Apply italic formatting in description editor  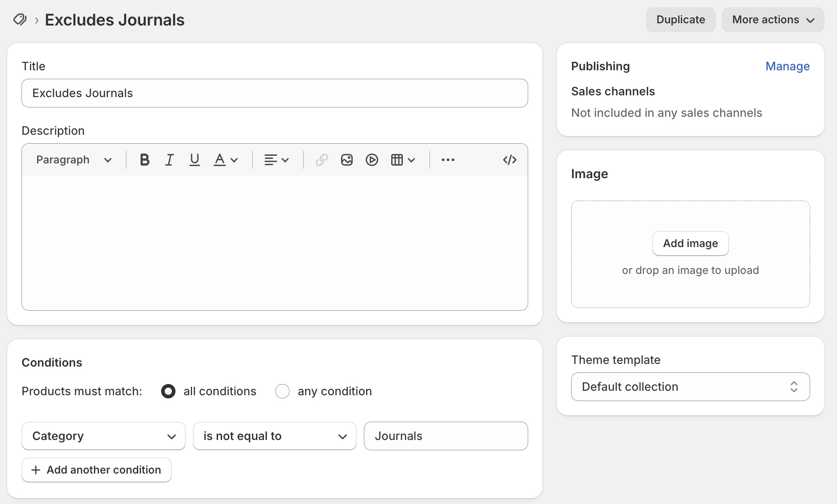point(169,160)
